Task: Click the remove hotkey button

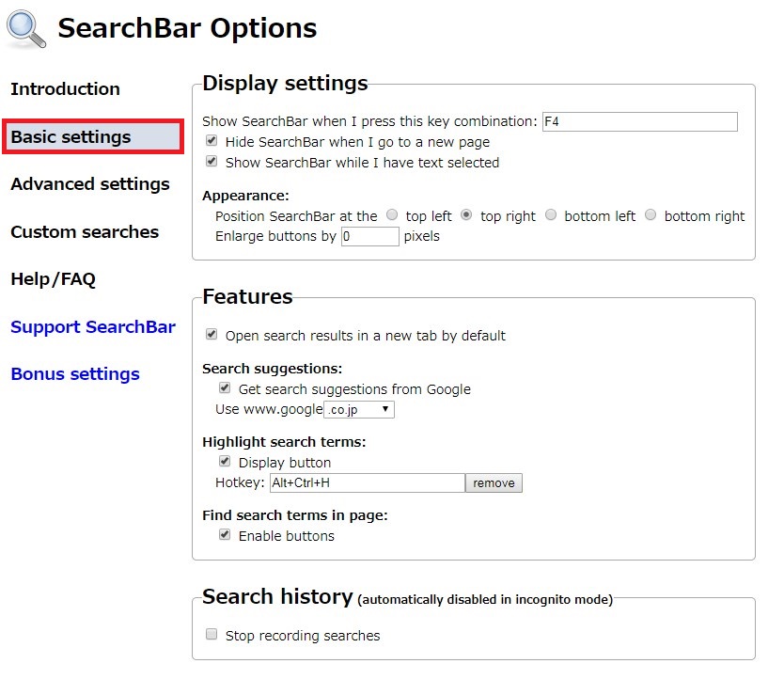Action: (x=494, y=482)
